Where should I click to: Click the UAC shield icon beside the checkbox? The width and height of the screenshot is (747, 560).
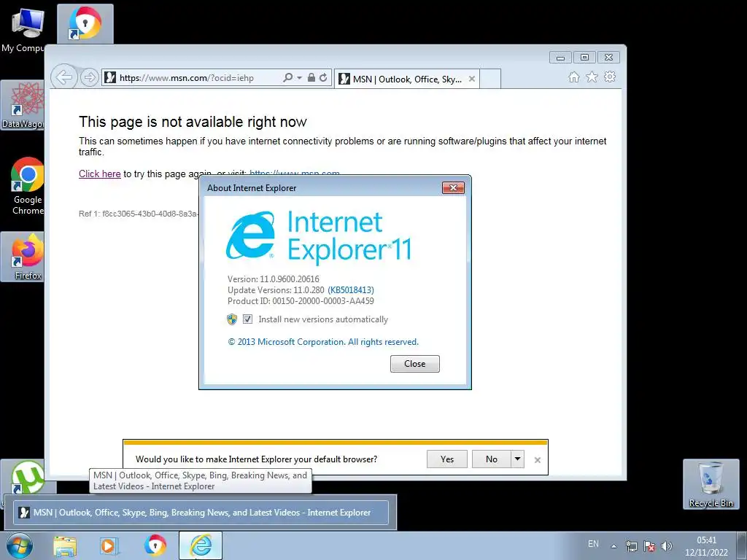(x=232, y=319)
